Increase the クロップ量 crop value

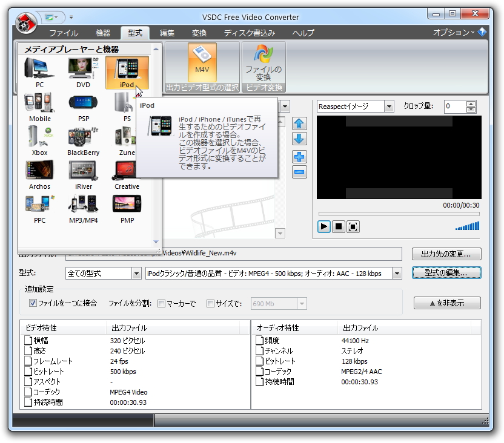471,103
